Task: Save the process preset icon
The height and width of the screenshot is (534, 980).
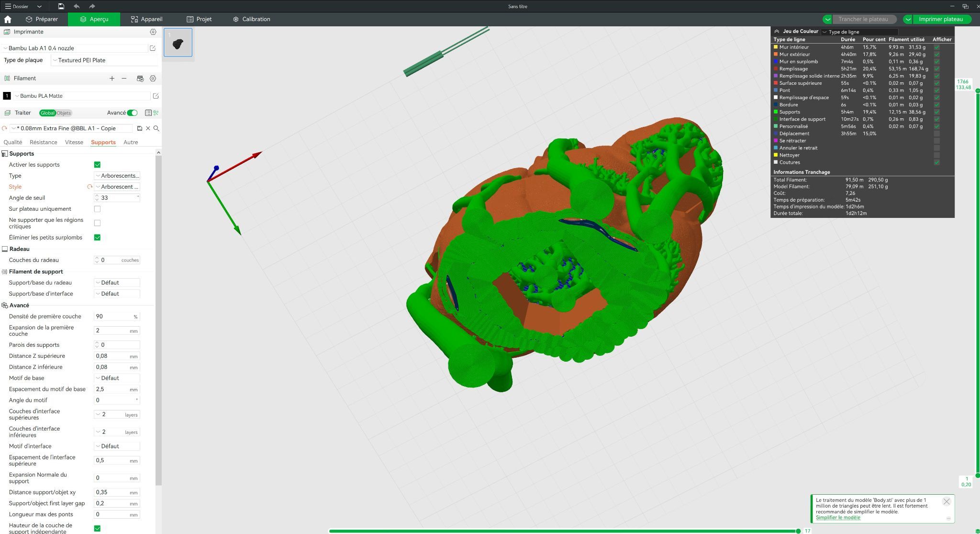Action: 140,128
